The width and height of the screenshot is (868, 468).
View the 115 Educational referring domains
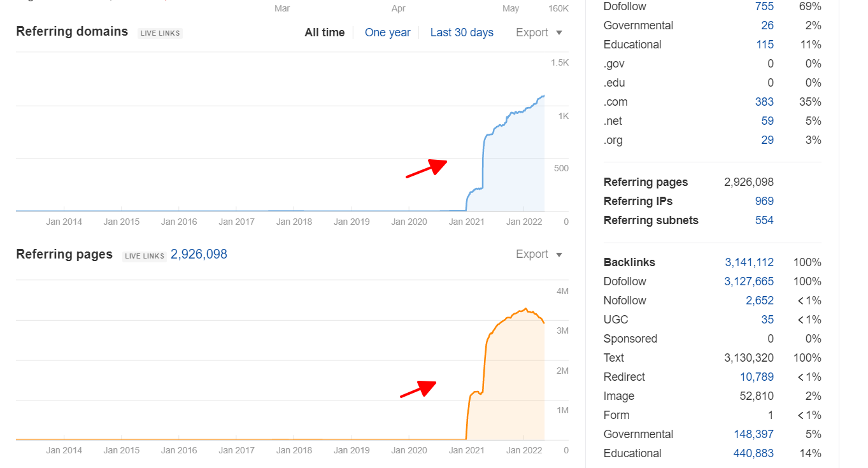765,45
